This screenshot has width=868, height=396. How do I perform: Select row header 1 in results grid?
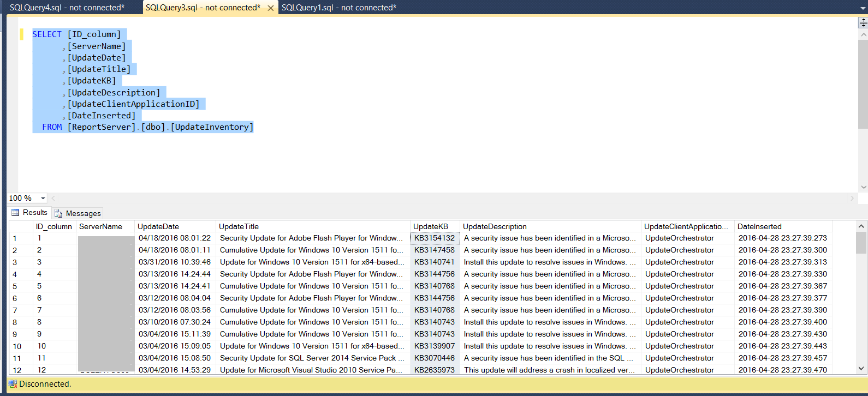21,238
